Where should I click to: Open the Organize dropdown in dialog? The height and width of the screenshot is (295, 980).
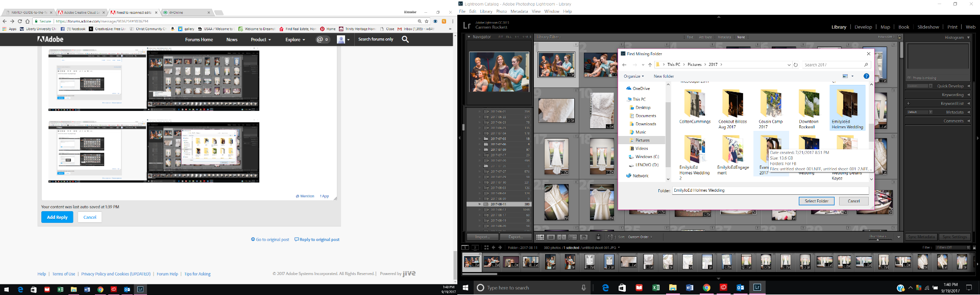[633, 76]
